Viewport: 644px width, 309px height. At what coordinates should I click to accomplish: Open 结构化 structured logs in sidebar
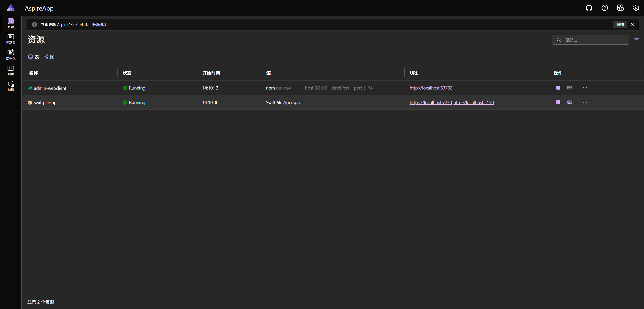point(11,55)
